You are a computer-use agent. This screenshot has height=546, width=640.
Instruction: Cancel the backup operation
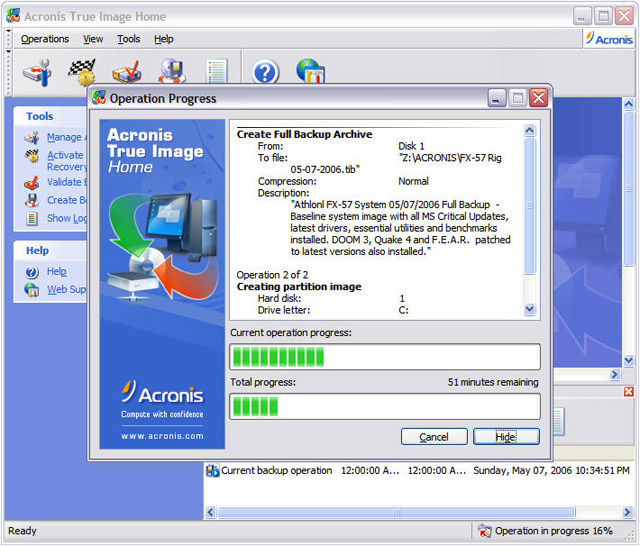click(x=434, y=437)
